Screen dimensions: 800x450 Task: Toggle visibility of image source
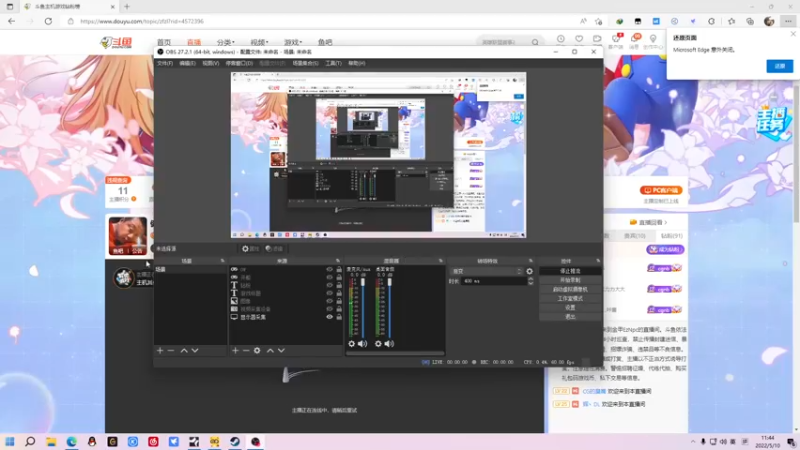pos(330,301)
